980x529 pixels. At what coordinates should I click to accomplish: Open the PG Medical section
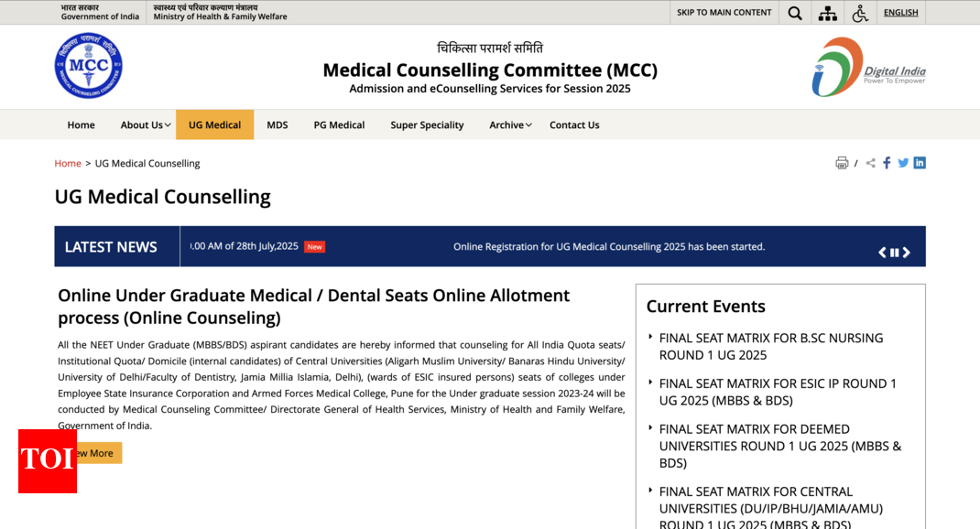pyautogui.click(x=339, y=124)
